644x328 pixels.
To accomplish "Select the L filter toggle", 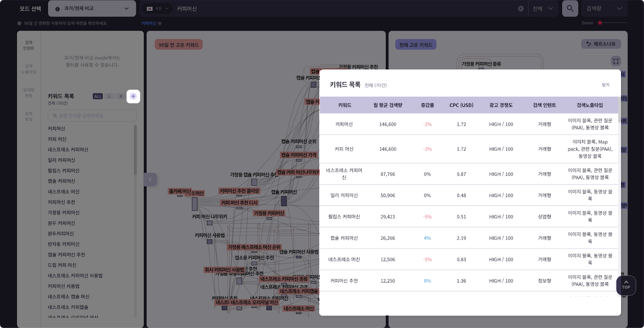I will (109, 96).
